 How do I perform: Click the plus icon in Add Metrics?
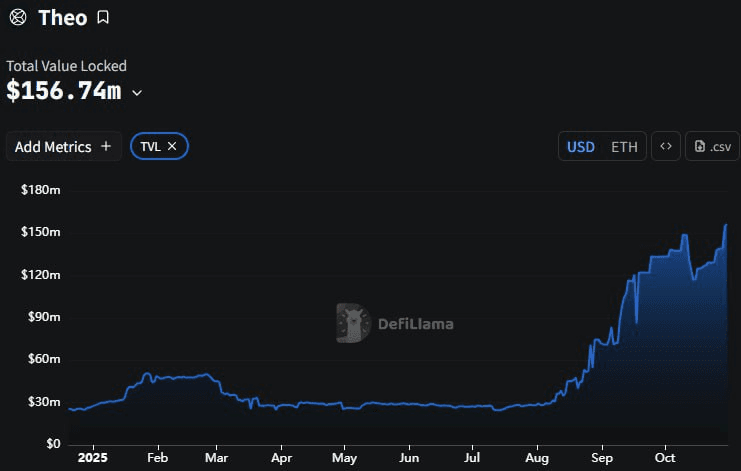click(x=106, y=146)
